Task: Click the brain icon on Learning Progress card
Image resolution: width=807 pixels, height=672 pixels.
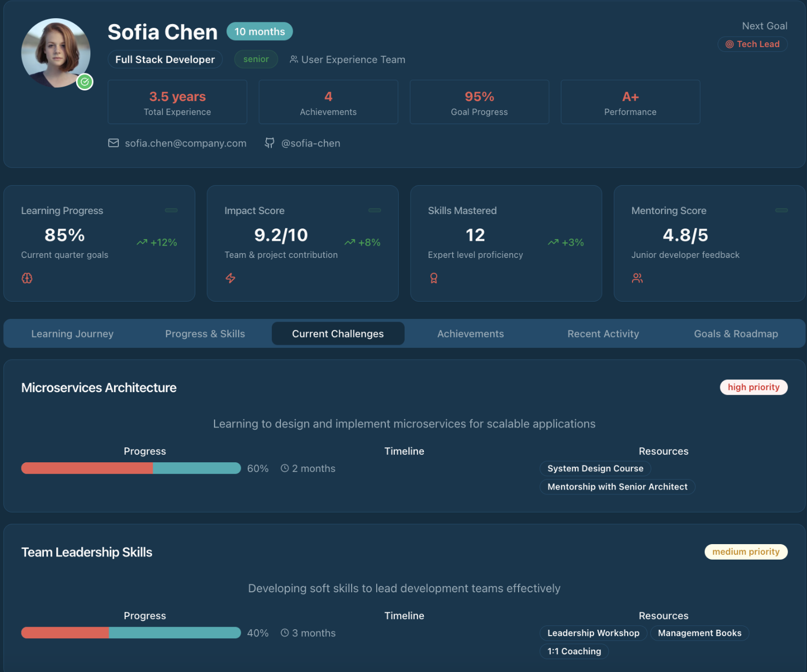Action: pyautogui.click(x=27, y=278)
